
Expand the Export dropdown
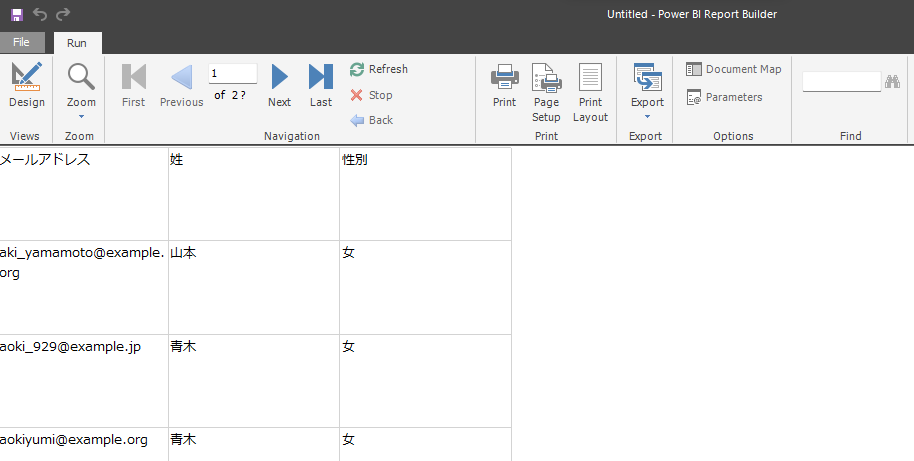[647, 90]
